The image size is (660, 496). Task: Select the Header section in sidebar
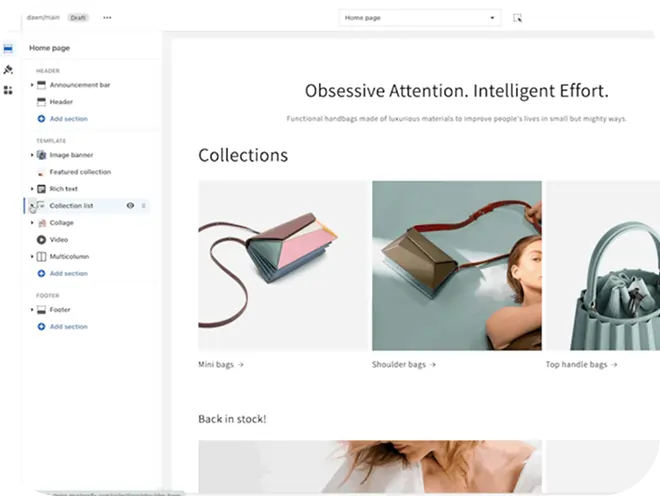point(61,102)
